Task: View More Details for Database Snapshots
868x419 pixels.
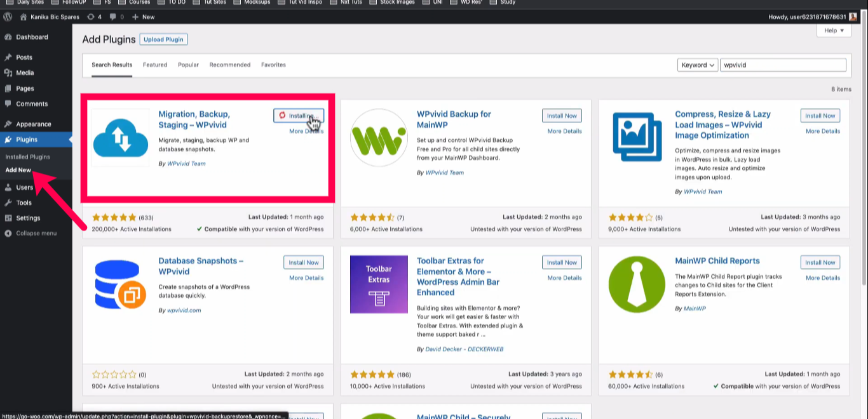Action: [x=306, y=278]
